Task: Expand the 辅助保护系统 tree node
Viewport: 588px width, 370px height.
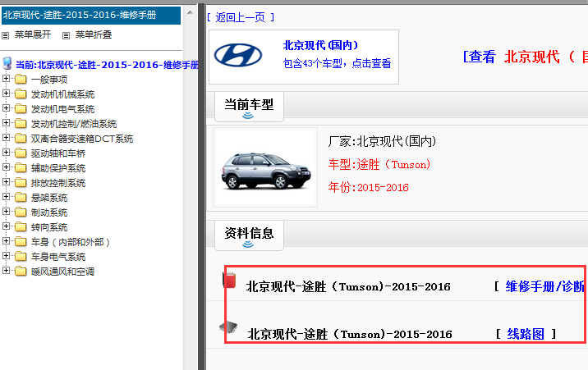Action: click(6, 167)
